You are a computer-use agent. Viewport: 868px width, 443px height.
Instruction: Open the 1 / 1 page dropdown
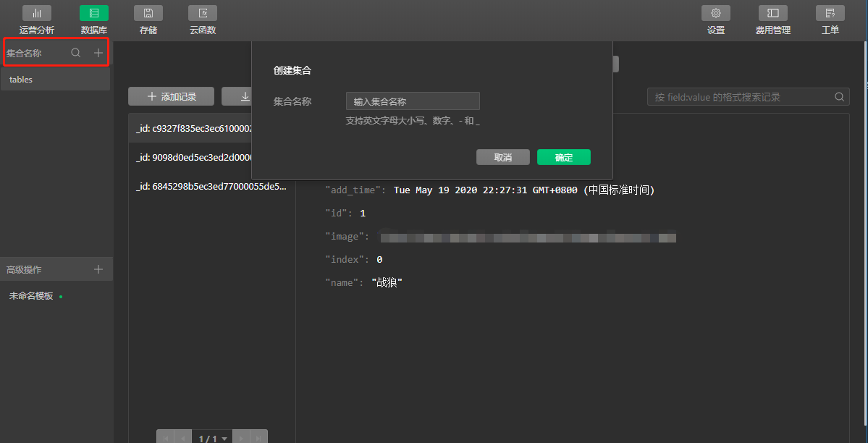pyautogui.click(x=213, y=439)
